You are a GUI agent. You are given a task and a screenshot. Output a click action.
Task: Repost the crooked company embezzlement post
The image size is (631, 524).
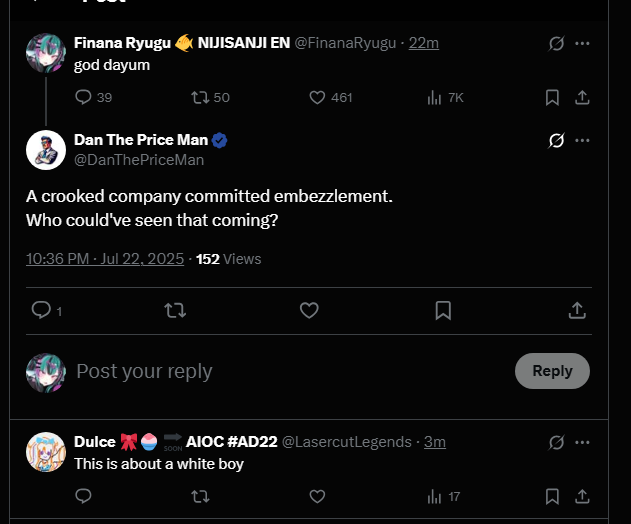coord(175,311)
